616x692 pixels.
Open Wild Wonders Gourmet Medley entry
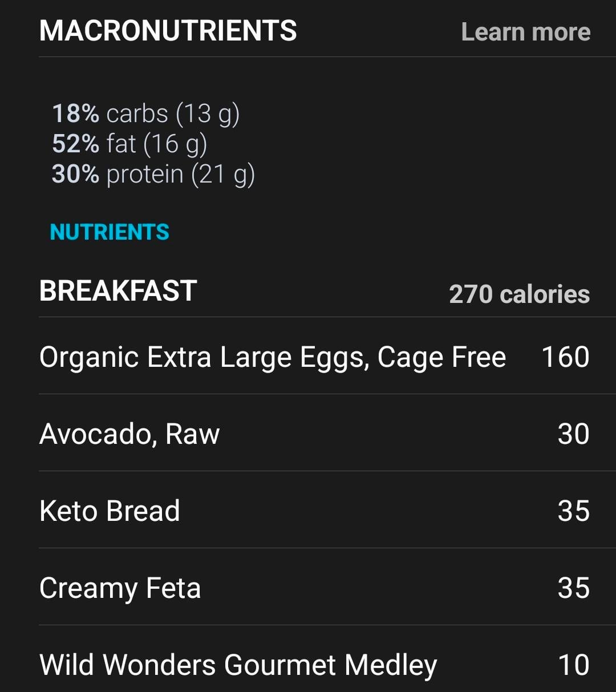[x=238, y=665]
